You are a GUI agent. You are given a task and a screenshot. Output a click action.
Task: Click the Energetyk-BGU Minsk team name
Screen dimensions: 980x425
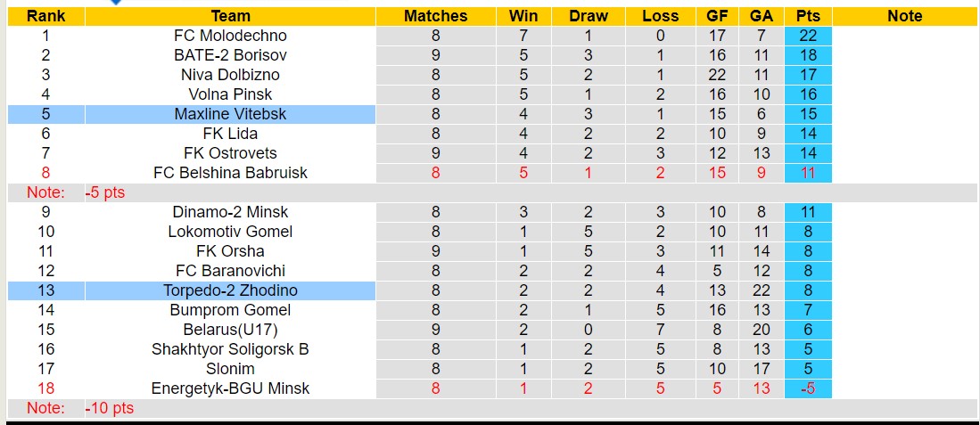(230, 388)
